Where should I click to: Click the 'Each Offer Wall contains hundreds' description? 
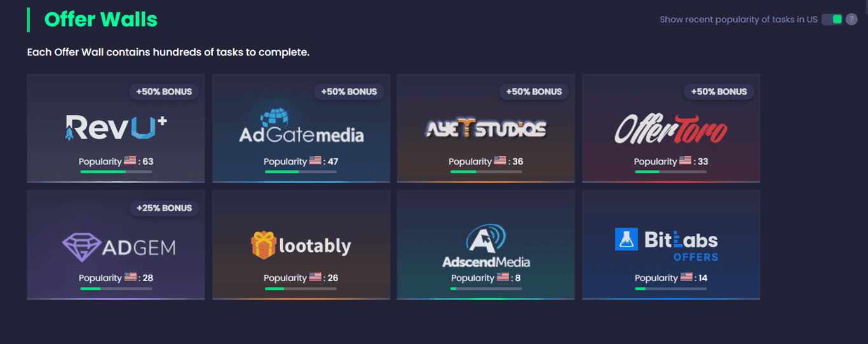(x=168, y=52)
